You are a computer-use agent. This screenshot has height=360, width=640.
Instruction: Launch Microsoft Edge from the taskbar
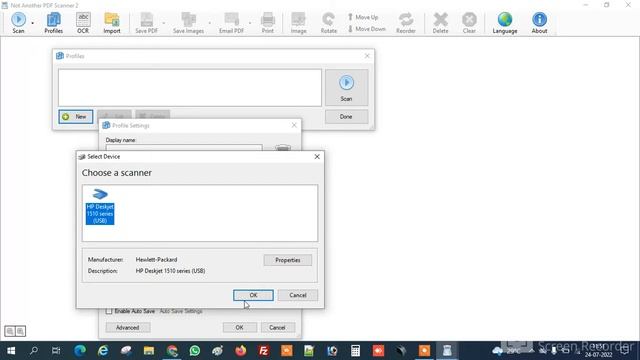(x=80, y=351)
